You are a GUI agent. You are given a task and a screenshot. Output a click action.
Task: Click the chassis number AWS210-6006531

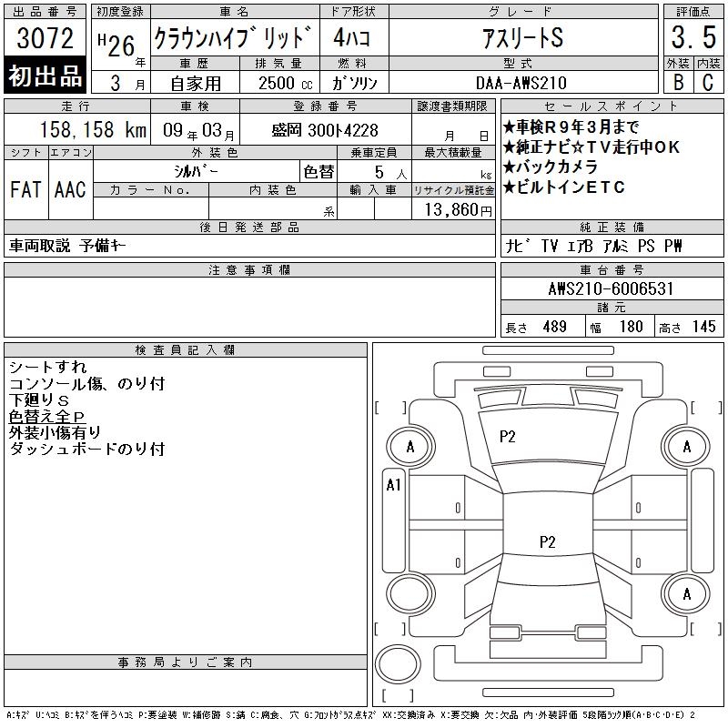point(611,288)
